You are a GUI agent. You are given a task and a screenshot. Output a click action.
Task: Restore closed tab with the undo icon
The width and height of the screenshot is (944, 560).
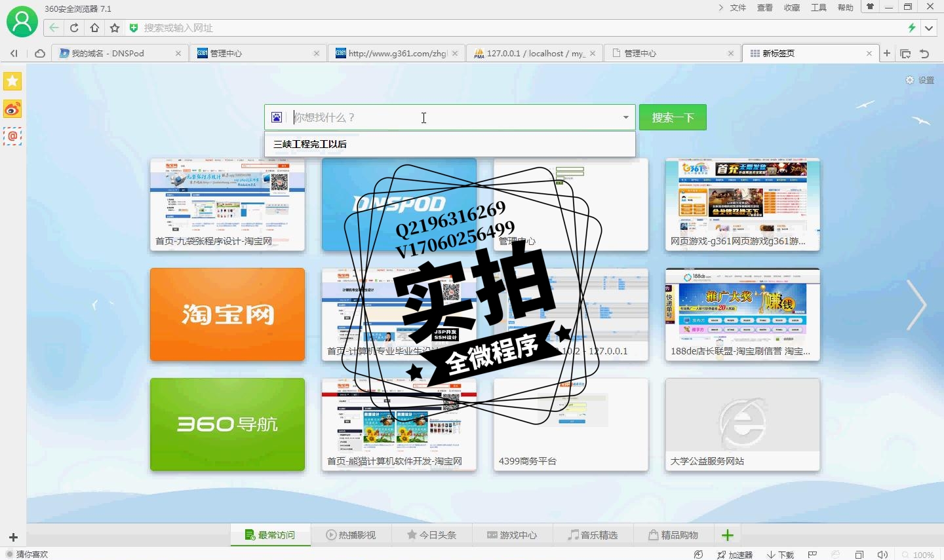click(924, 54)
